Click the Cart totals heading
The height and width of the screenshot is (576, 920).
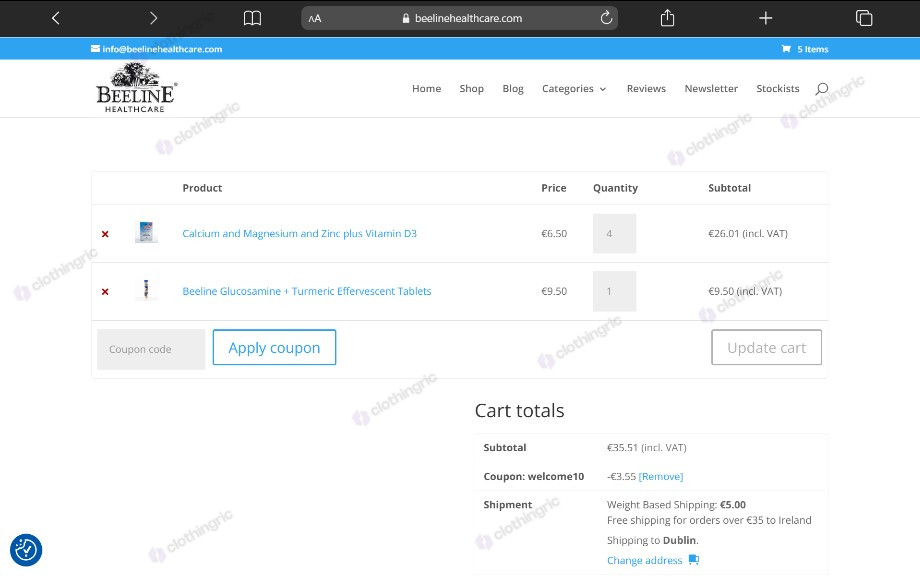(519, 411)
